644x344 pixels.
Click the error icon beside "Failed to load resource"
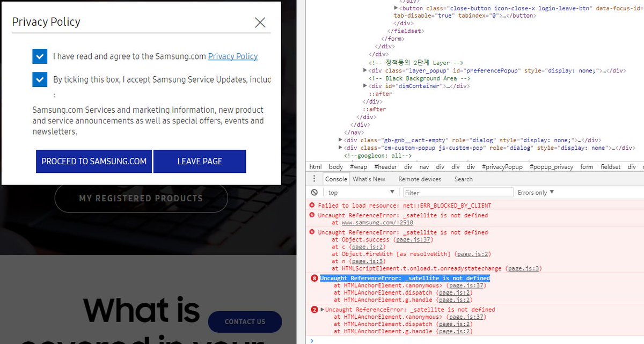(312, 205)
